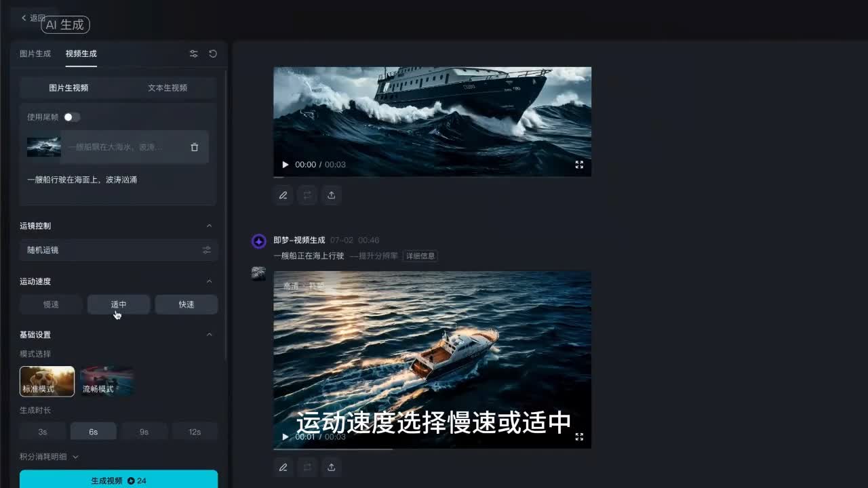
Task: Collapse the 运动速度 section
Action: click(210, 281)
